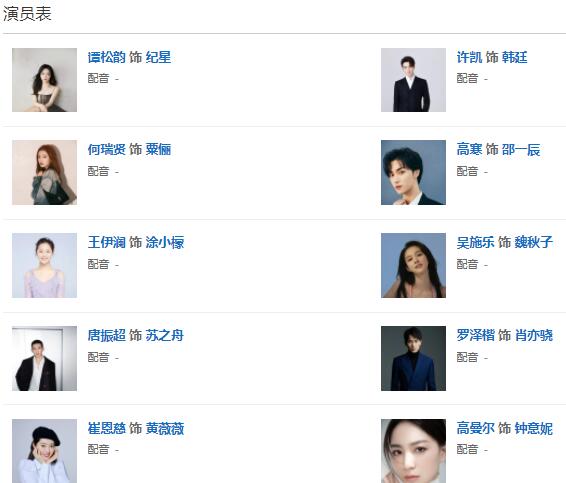The image size is (566, 483).
Task: Click the character name 涂小檬
Action: pyautogui.click(x=165, y=242)
